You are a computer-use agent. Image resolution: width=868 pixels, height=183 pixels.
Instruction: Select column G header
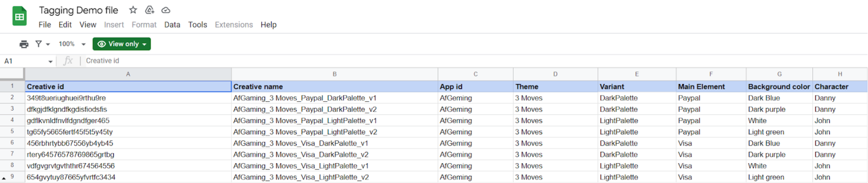779,74
